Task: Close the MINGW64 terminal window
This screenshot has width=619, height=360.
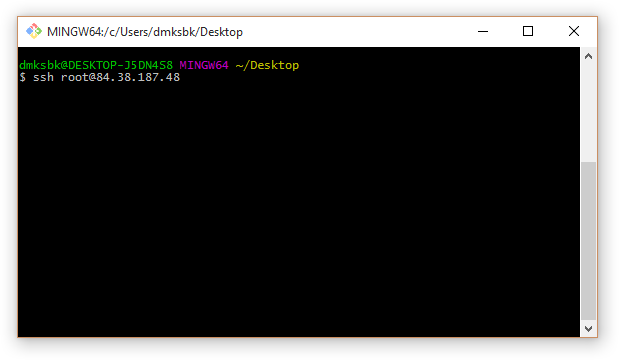Action: (574, 31)
